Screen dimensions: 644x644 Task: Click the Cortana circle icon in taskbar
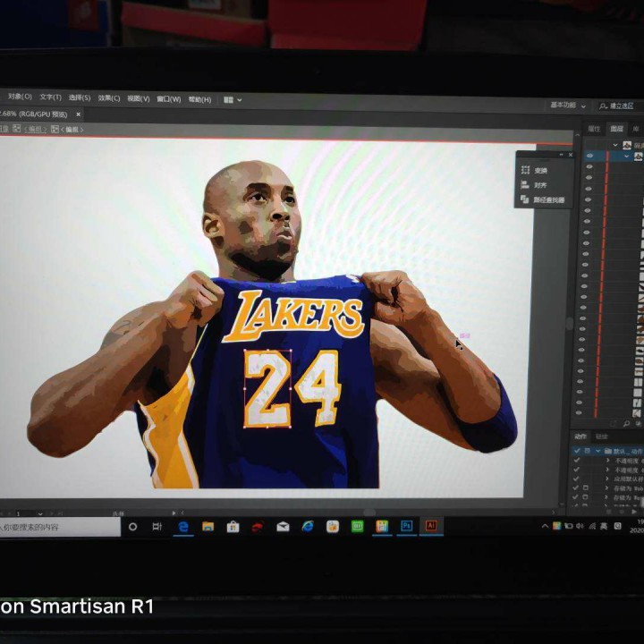coord(133,527)
